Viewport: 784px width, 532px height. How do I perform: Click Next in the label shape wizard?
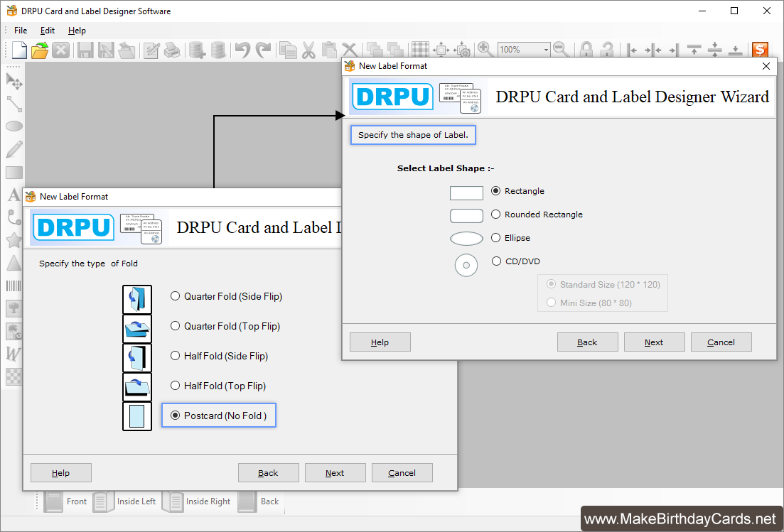click(x=654, y=342)
